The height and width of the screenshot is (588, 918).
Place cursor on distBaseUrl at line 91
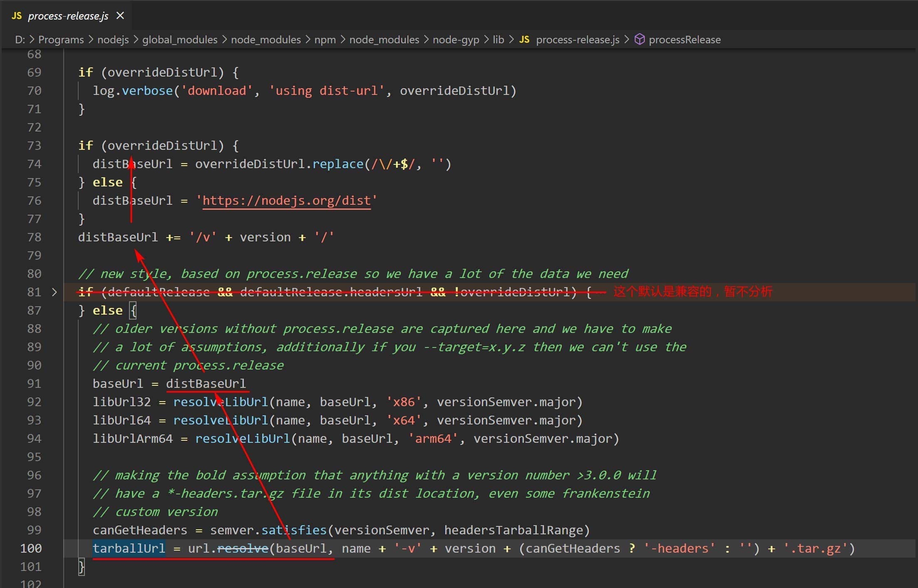[x=206, y=384]
